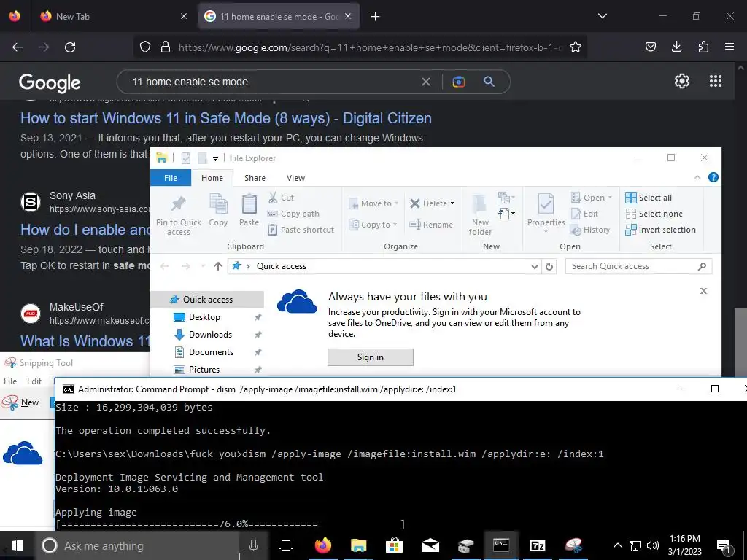This screenshot has height=560, width=747.
Task: Bookmark this page with the star icon
Action: click(x=576, y=47)
